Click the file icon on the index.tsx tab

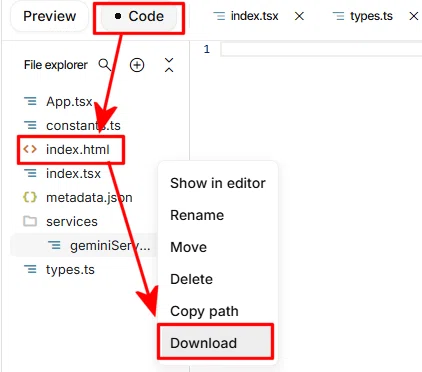219,16
